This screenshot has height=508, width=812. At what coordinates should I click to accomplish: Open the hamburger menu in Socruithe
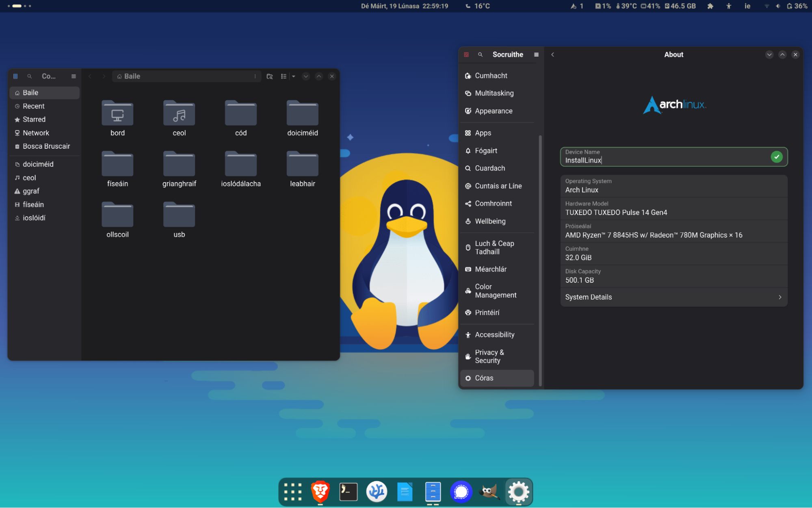(536, 54)
